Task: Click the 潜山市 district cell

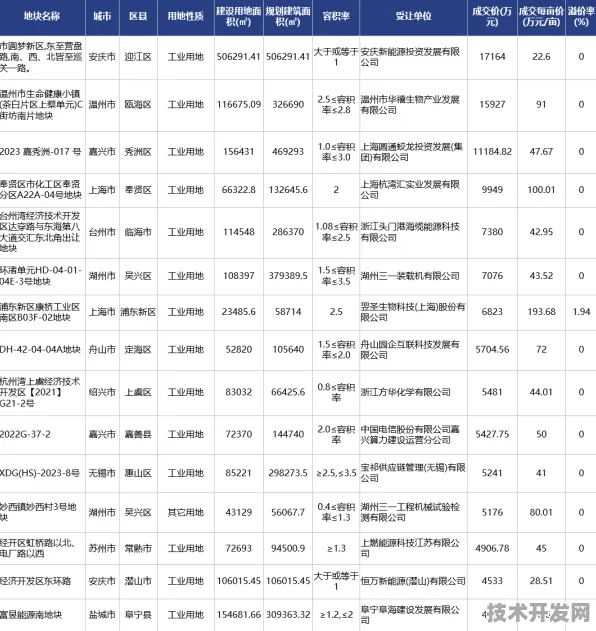Action: [x=138, y=581]
